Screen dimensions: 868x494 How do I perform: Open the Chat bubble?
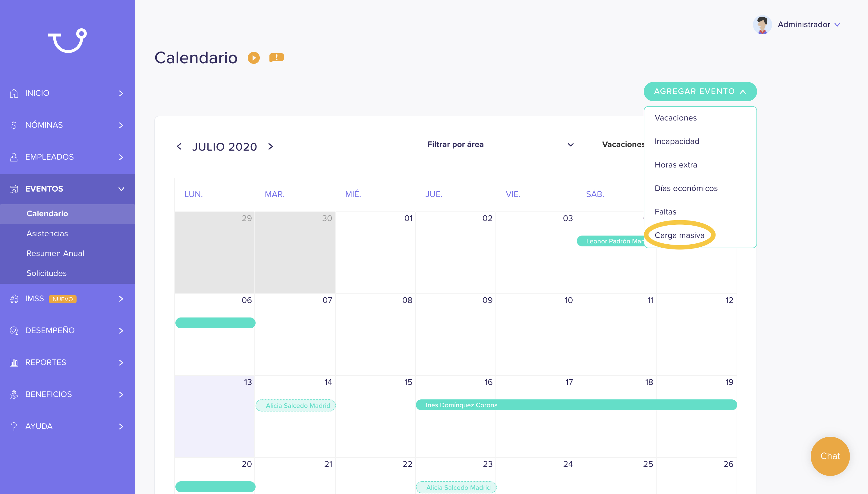(830, 456)
